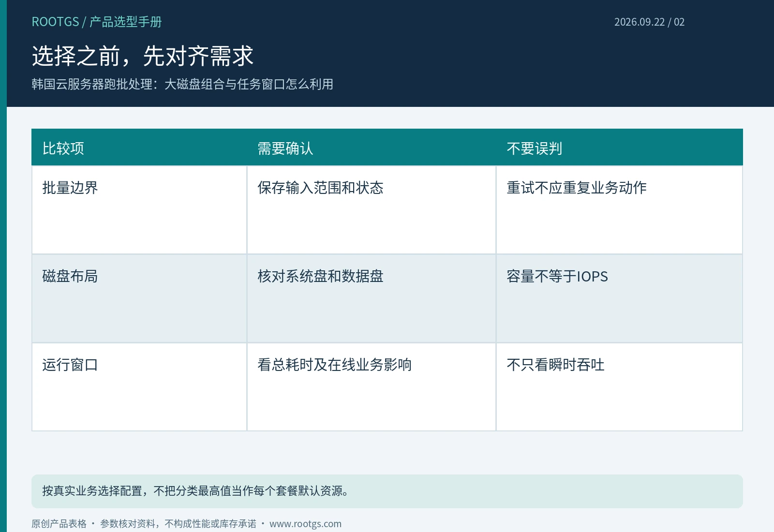Select the cell 批量边界
Viewport: 774px width, 532px height.
coord(139,210)
